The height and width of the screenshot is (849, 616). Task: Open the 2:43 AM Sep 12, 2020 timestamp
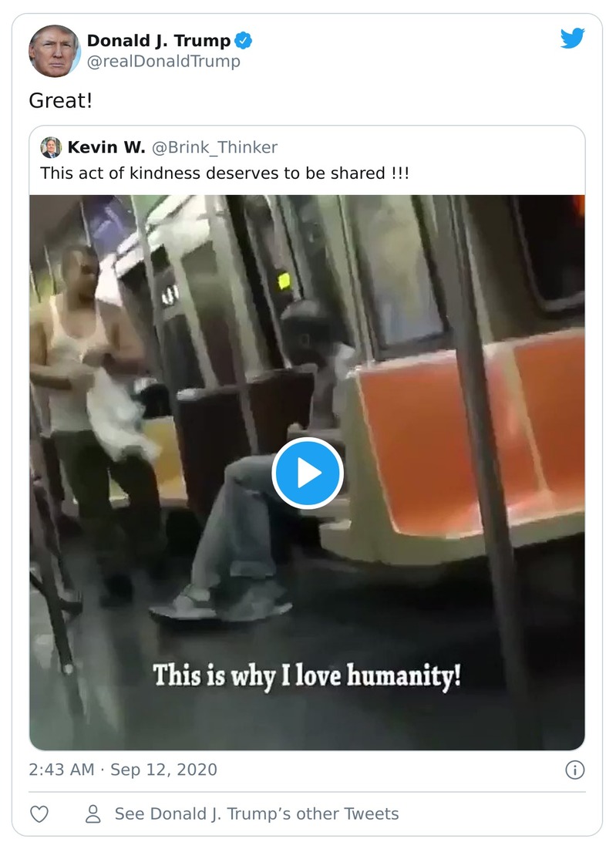point(123,770)
